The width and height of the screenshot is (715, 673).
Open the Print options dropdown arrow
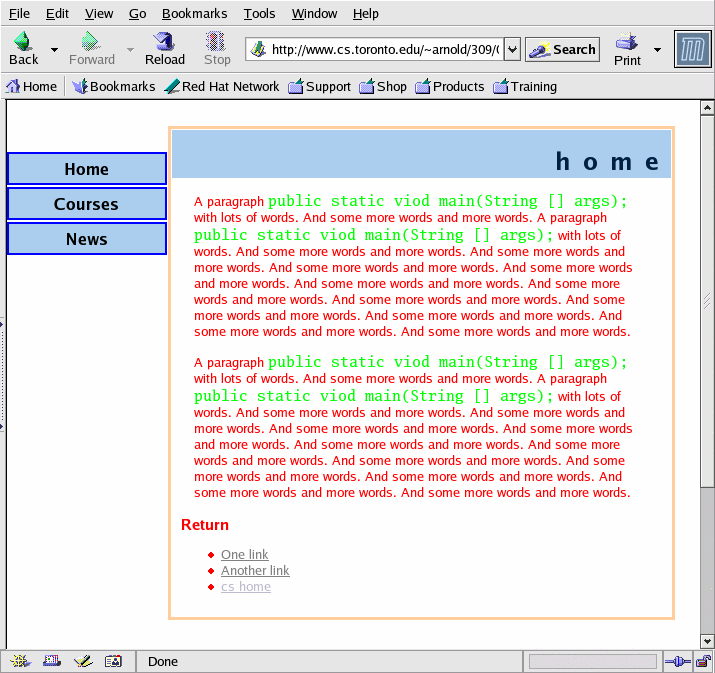tap(658, 49)
